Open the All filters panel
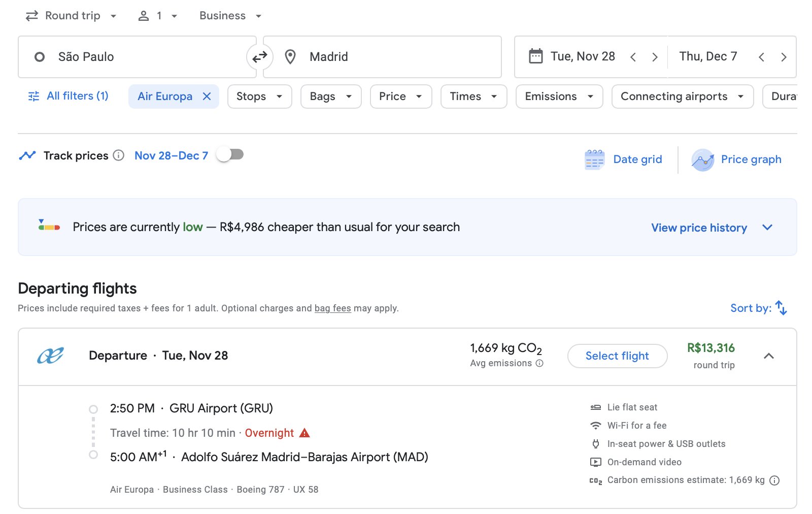 pos(69,96)
